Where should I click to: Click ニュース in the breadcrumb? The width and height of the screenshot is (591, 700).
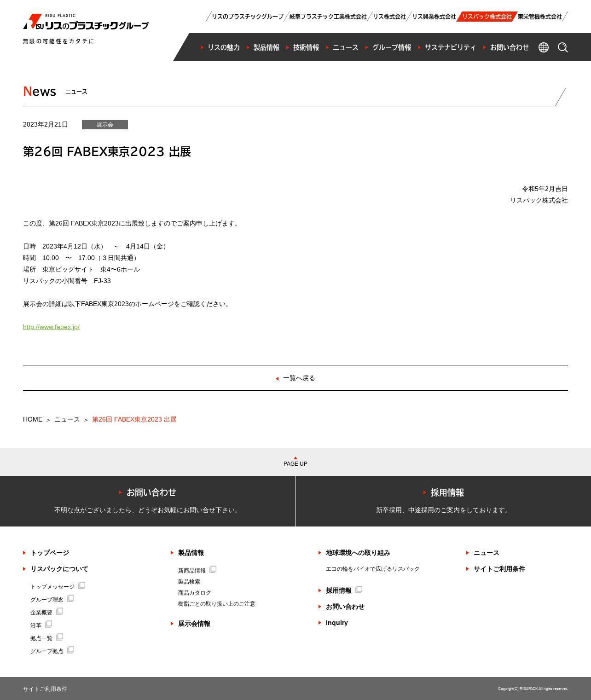pos(67,419)
